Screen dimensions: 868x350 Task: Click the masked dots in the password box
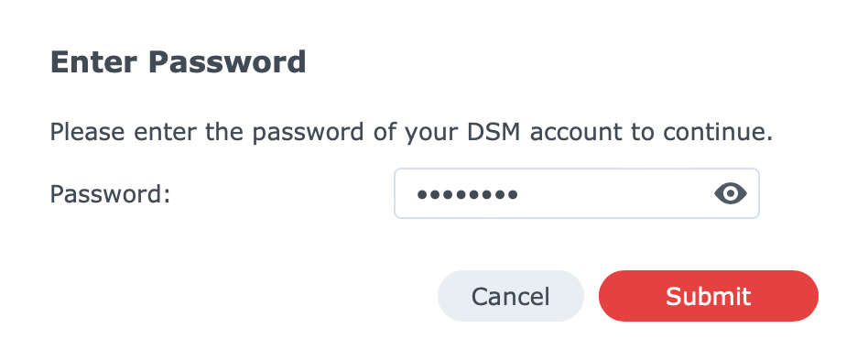pos(467,194)
